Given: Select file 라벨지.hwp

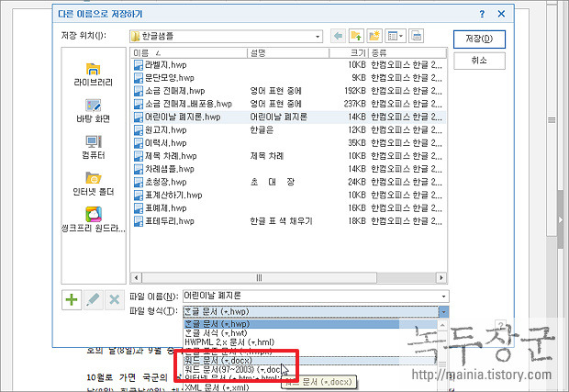Looking at the screenshot, I should click(165, 65).
